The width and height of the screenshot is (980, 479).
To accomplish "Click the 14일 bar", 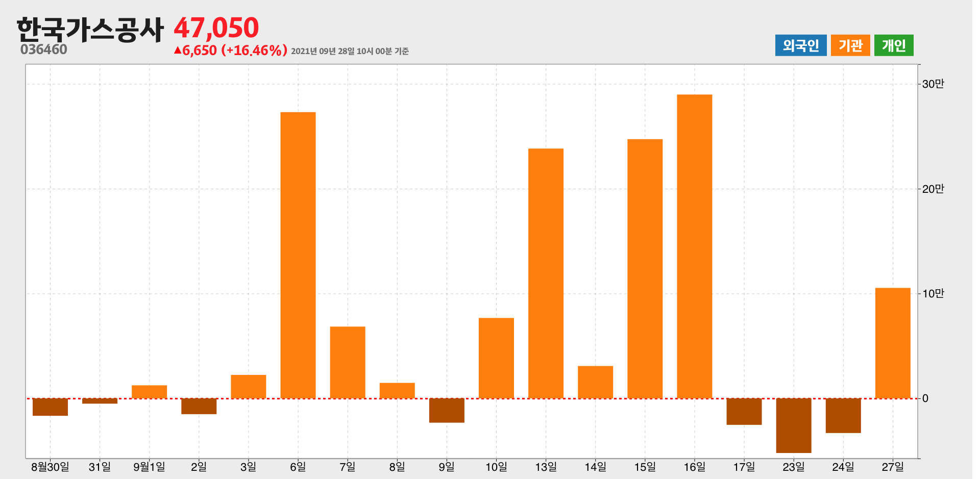I will [x=595, y=382].
